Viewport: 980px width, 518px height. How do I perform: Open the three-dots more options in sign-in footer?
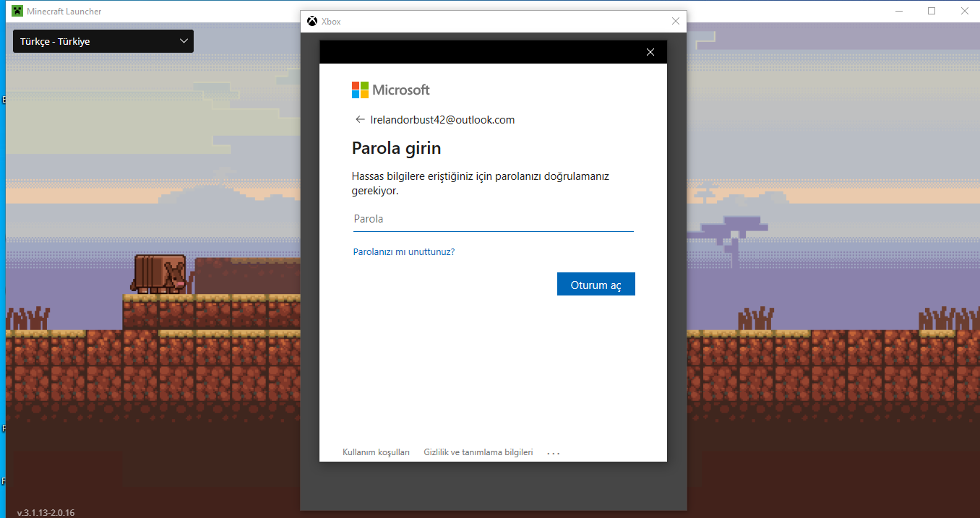[554, 453]
